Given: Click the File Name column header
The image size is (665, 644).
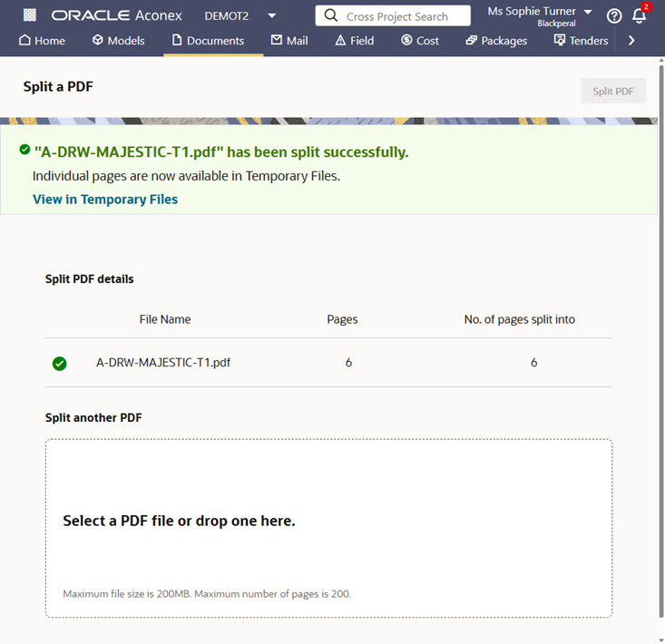Looking at the screenshot, I should point(165,319).
